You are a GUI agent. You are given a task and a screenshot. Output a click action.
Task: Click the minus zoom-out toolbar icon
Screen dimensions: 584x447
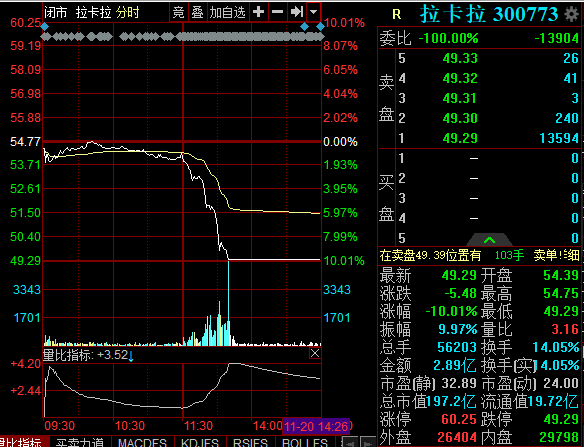277,12
